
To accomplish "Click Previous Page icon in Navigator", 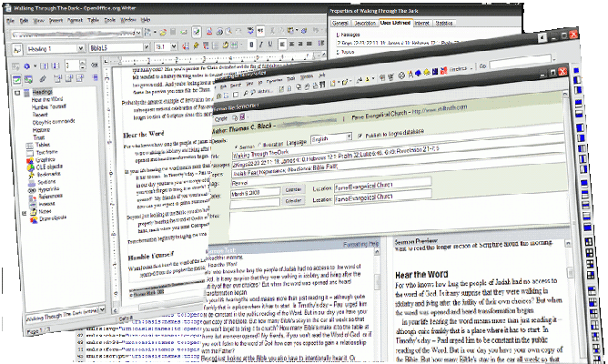I will tap(44, 66).
